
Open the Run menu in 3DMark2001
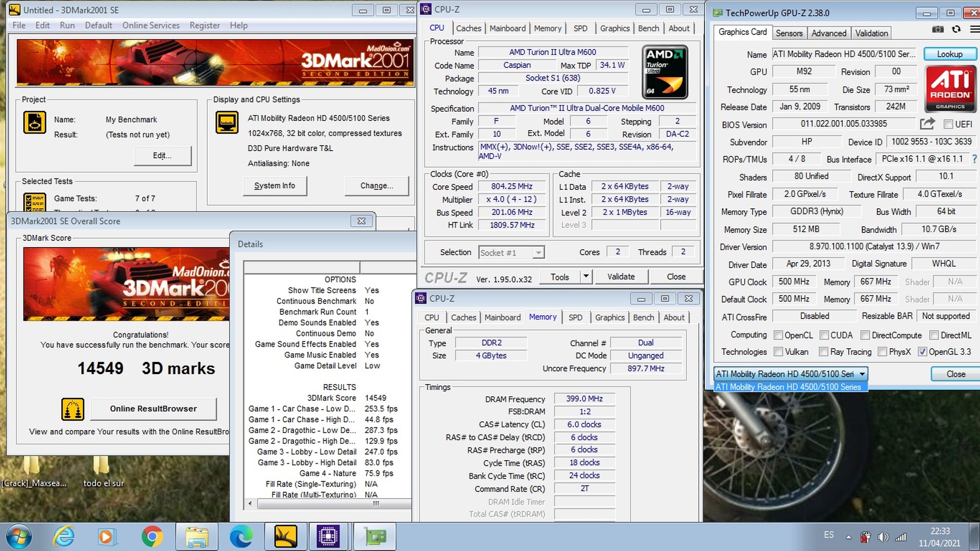coord(67,25)
